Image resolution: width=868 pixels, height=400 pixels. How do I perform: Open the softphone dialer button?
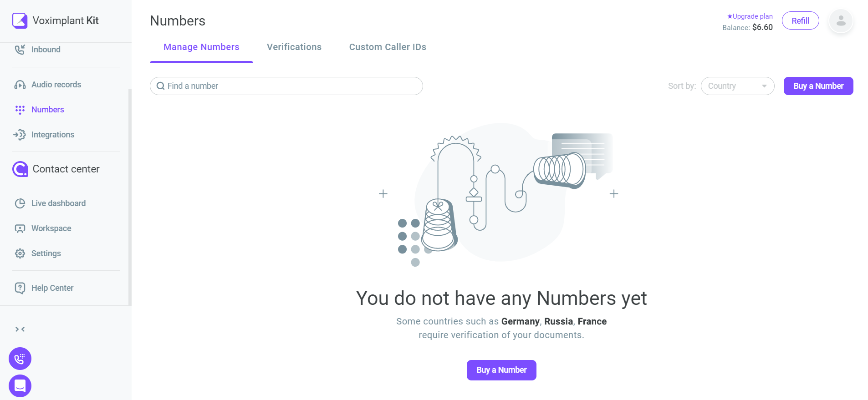coord(20,359)
